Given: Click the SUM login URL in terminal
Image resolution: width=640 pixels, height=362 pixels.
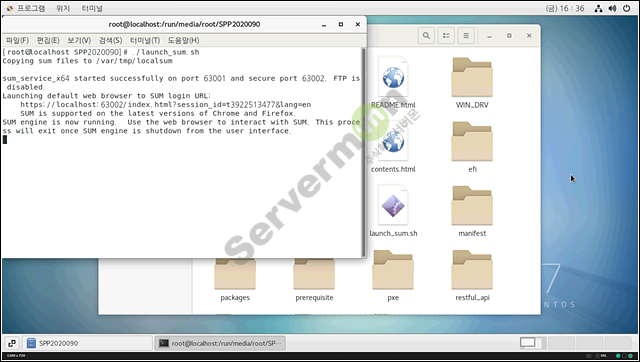Looking at the screenshot, I should pos(165,105).
